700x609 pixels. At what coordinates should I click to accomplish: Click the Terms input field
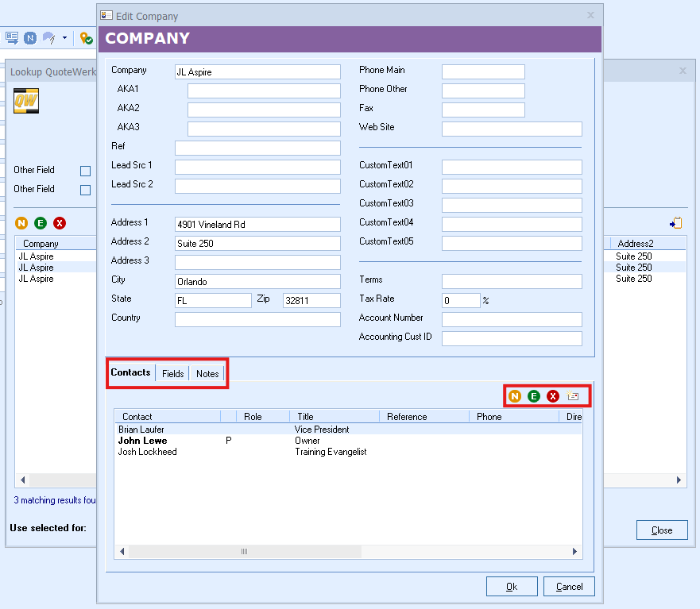512,281
